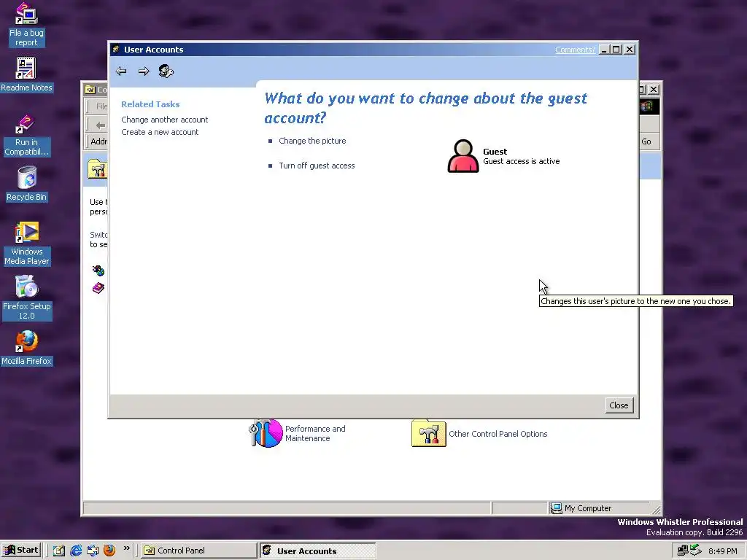Close the Control Panel window behind

point(654,90)
